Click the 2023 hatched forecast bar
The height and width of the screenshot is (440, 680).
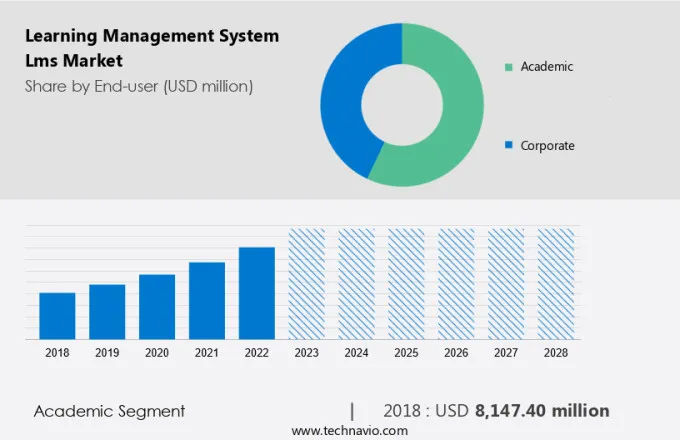[x=307, y=283]
